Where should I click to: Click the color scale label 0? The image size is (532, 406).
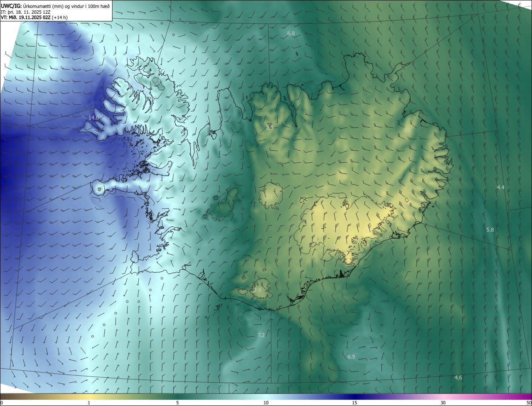click(2, 403)
